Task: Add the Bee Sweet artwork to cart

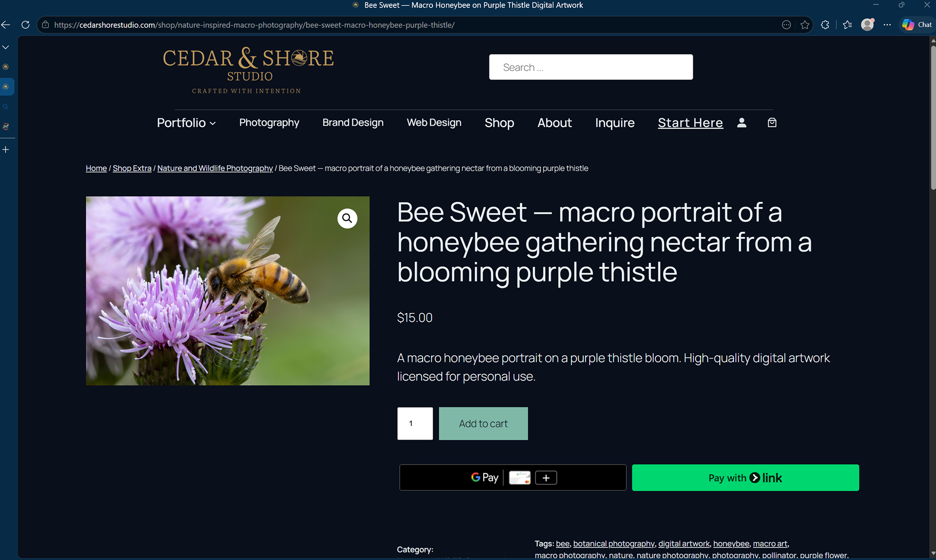Action: (483, 424)
